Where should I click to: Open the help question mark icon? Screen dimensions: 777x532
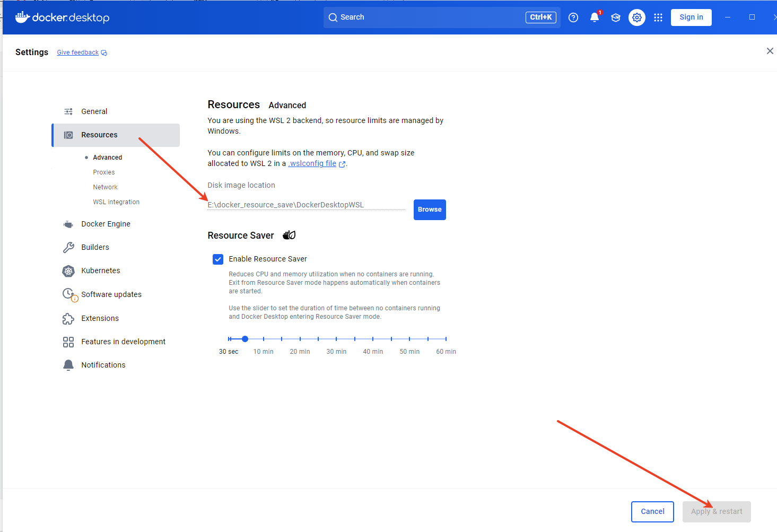pos(573,18)
